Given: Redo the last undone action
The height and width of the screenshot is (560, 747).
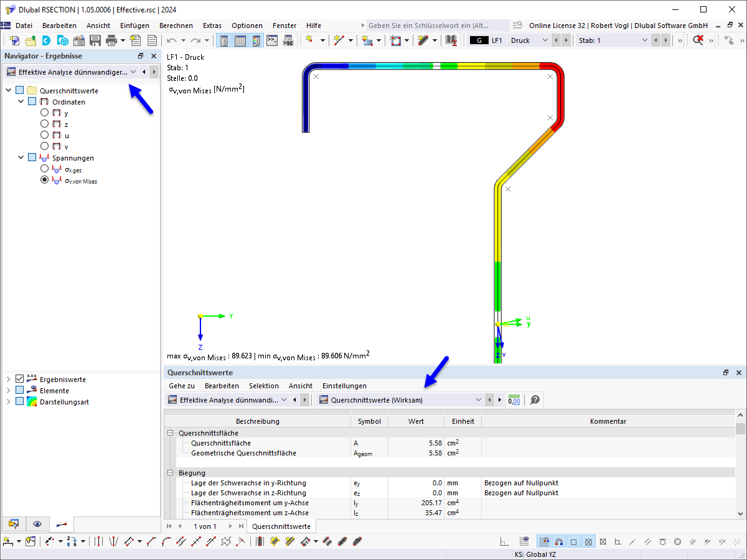Looking at the screenshot, I should click(195, 40).
